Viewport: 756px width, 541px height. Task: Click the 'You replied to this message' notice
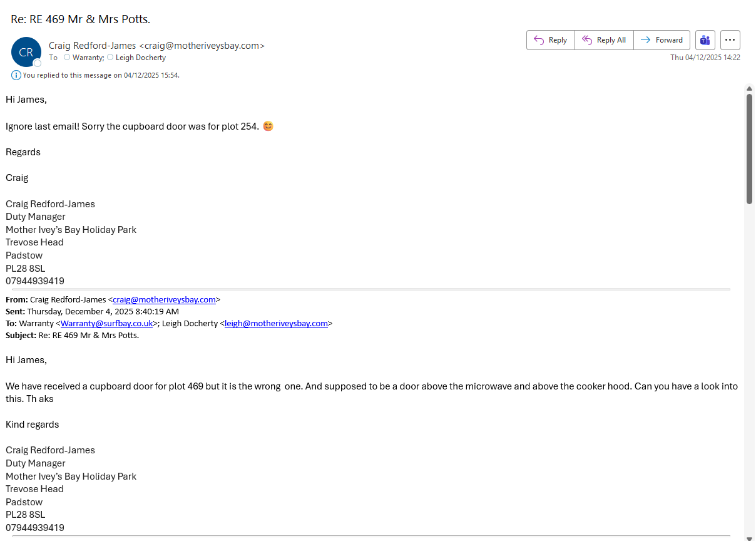click(101, 75)
